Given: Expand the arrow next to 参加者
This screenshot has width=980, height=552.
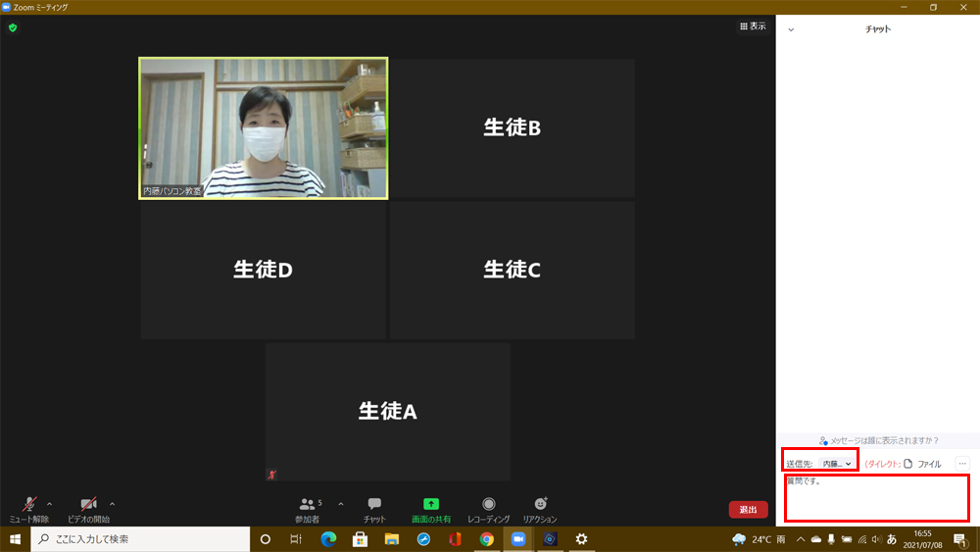Looking at the screenshot, I should pyautogui.click(x=341, y=504).
